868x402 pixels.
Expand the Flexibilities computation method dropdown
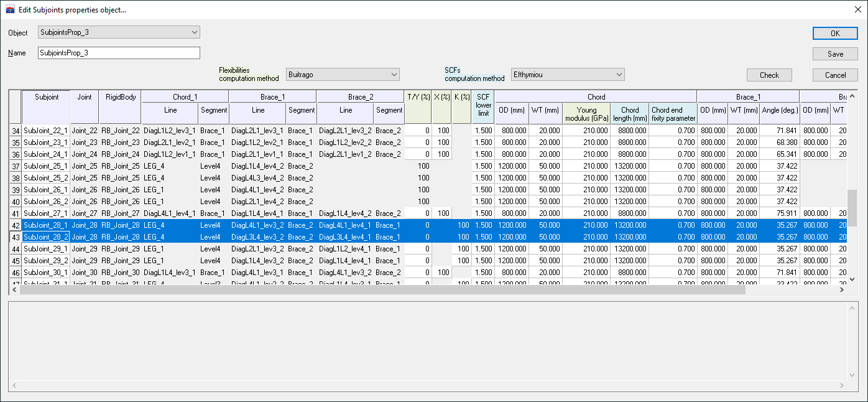point(343,75)
